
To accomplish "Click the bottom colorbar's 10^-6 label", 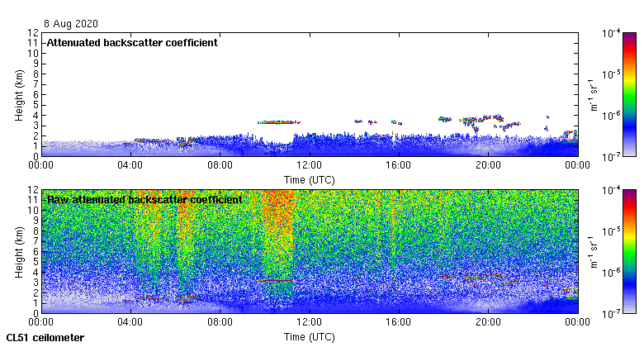I will 611,273.
